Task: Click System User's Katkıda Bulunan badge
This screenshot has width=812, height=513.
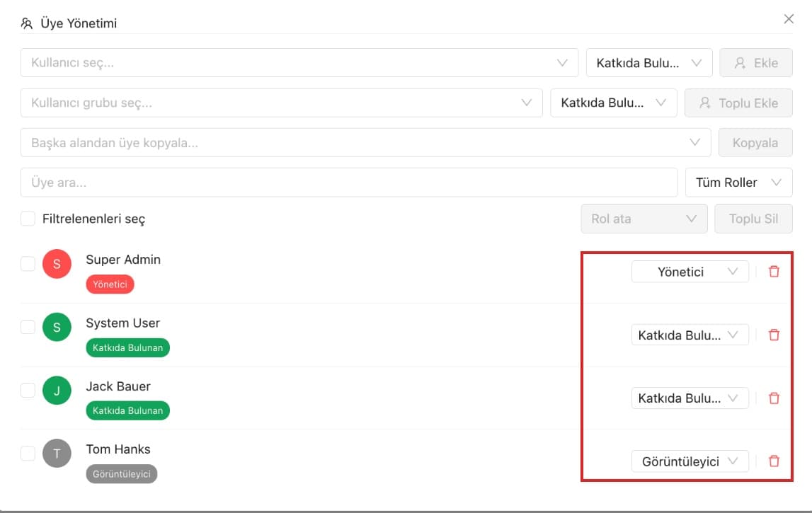Action: point(128,347)
